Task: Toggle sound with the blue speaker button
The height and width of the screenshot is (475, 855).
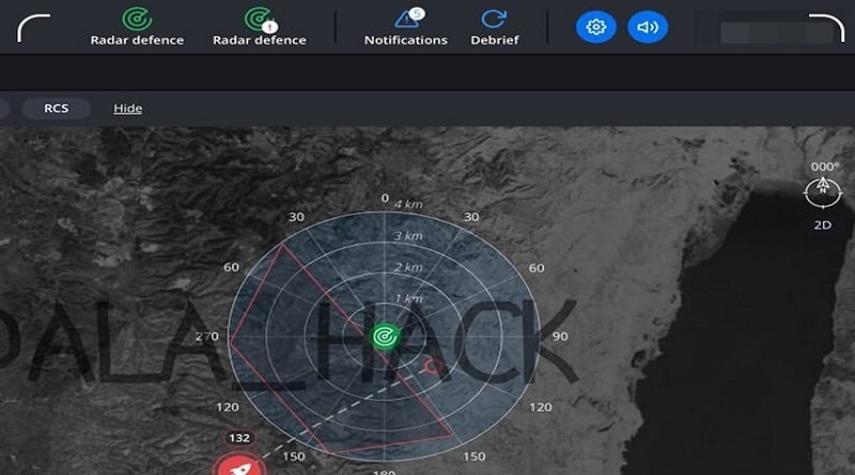Action: [647, 27]
